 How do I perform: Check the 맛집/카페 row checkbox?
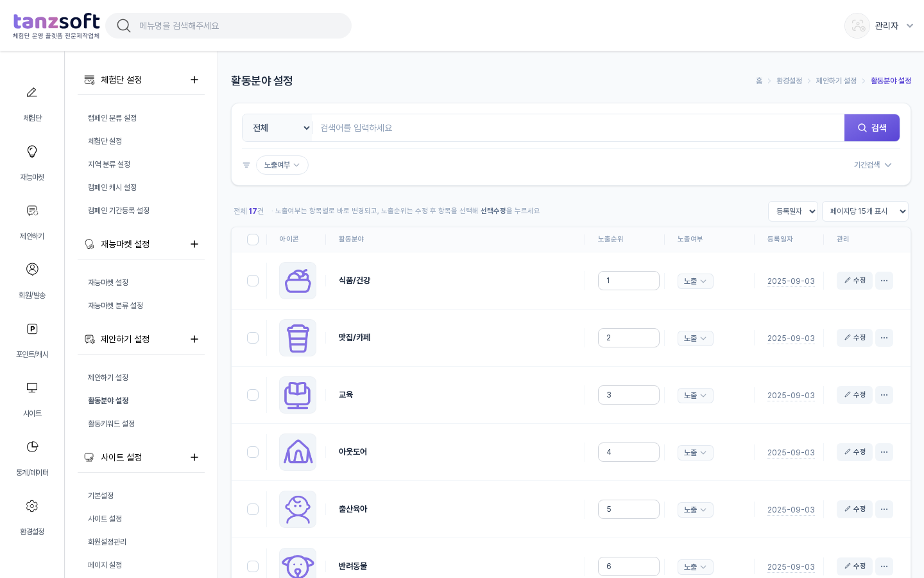(253, 338)
